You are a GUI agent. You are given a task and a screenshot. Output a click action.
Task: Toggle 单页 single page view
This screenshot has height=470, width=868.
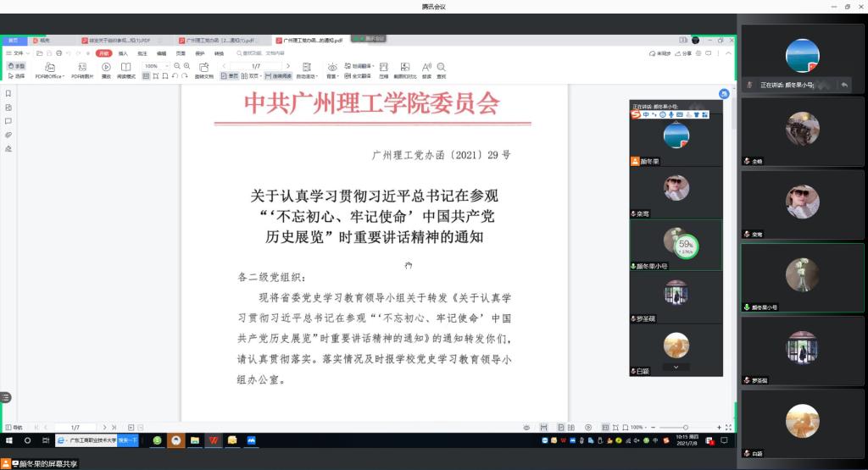(227, 76)
